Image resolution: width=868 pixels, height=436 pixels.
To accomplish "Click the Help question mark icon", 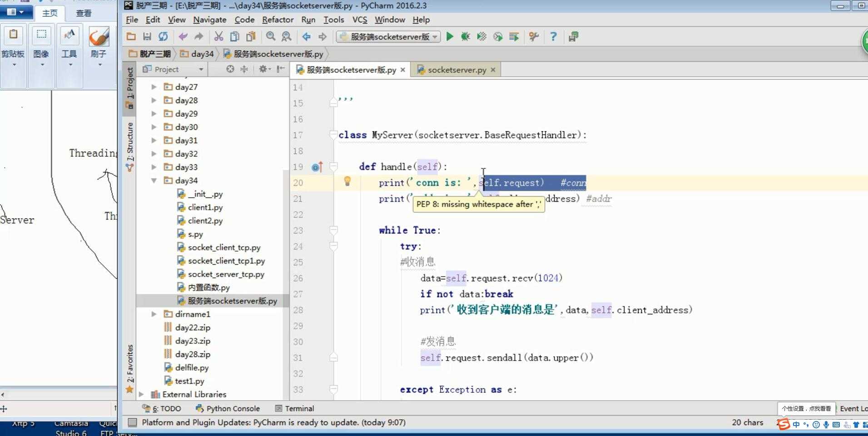I will 553,37.
